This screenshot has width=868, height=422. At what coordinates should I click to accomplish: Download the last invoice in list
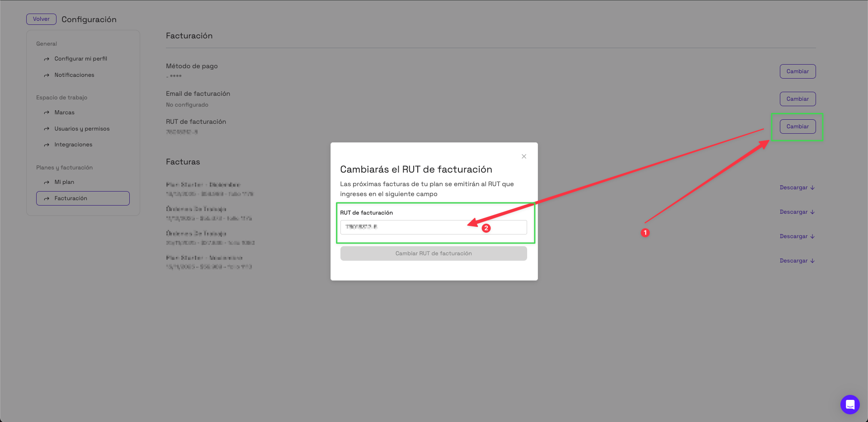pyautogui.click(x=797, y=261)
